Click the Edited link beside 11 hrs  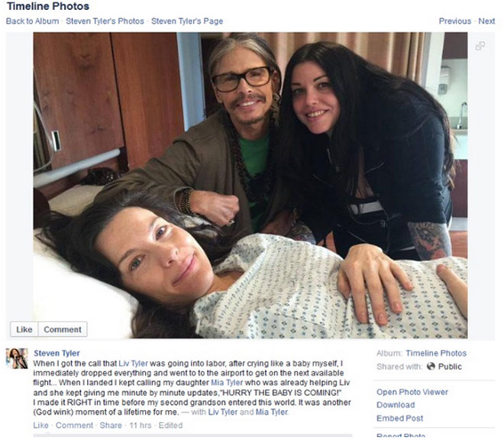[170, 425]
